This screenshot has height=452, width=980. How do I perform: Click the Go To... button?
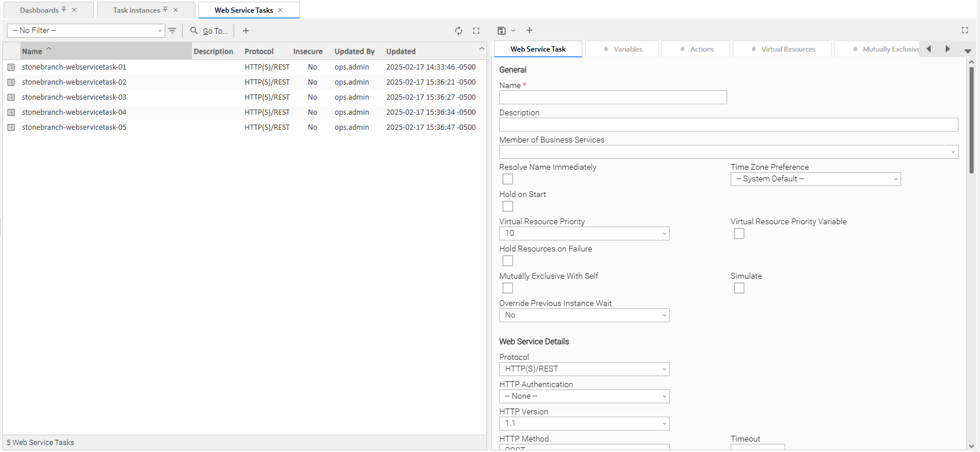click(209, 31)
